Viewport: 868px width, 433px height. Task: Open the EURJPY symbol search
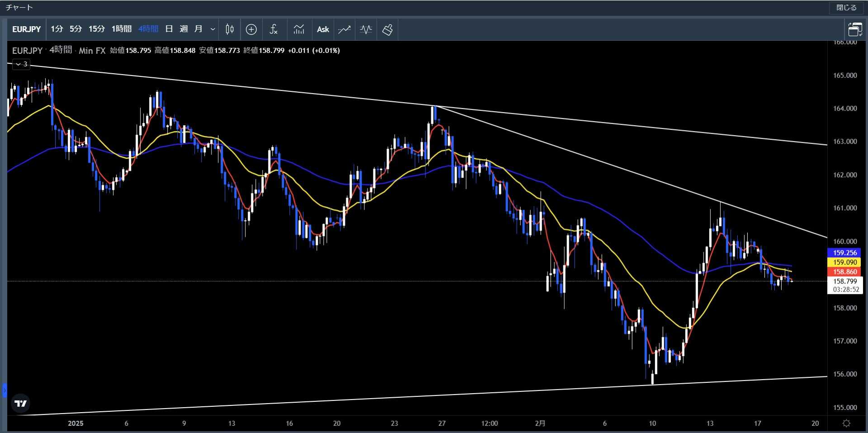pyautogui.click(x=26, y=29)
